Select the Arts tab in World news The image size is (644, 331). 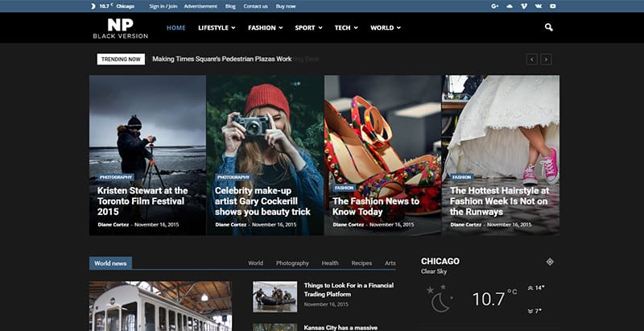[x=390, y=263]
